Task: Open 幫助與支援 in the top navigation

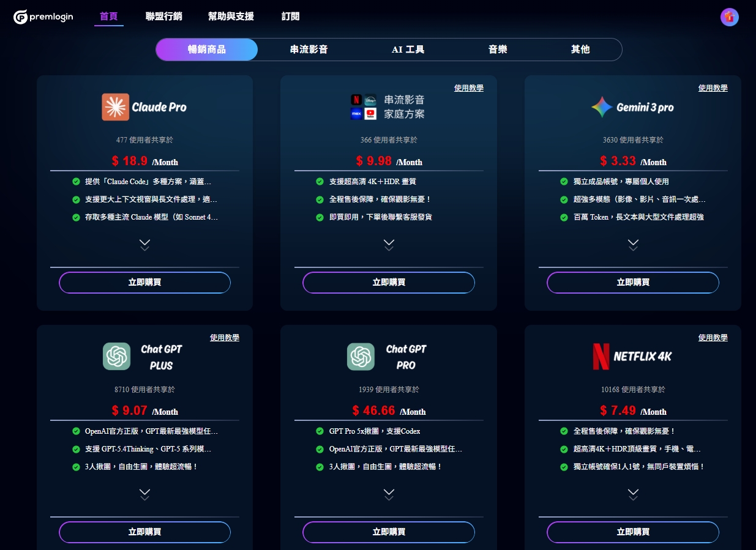Action: [x=231, y=17]
